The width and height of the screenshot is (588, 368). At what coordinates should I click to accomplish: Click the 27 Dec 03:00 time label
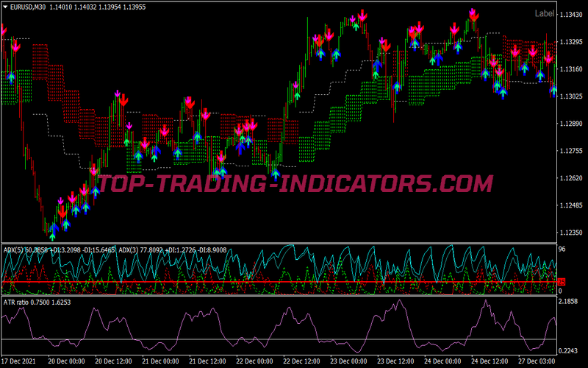(537, 361)
